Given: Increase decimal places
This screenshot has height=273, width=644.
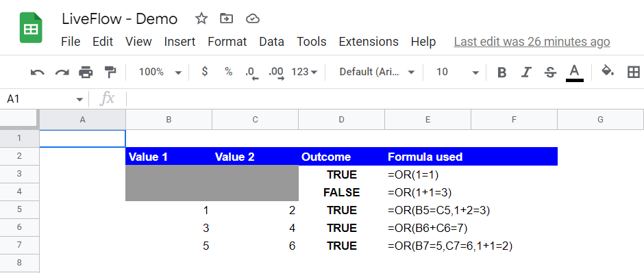Looking at the screenshot, I should (x=276, y=73).
